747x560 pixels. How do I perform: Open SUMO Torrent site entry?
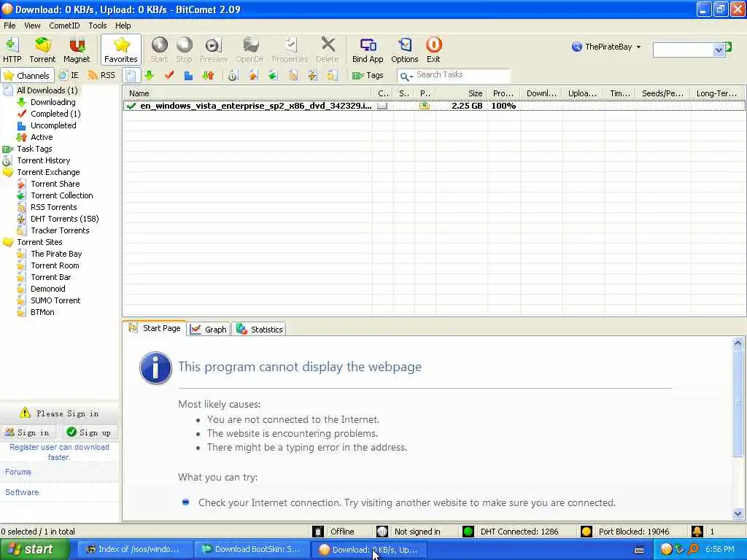tap(55, 300)
